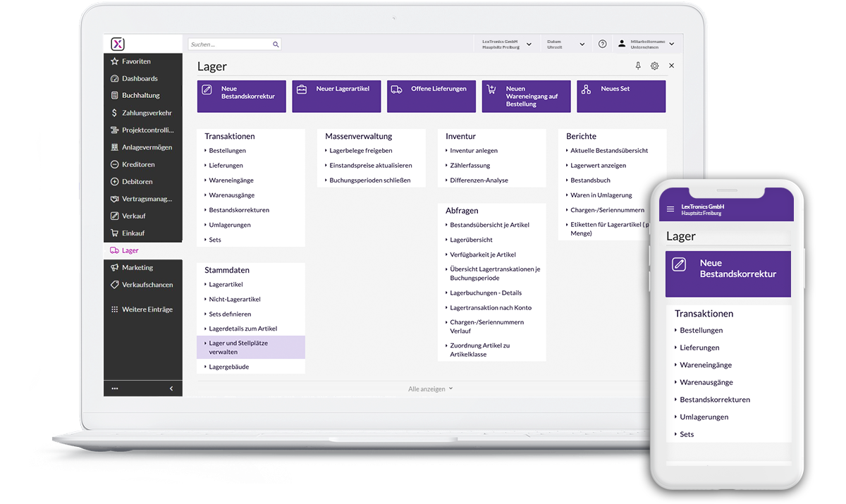846x504 pixels.
Task: Collapse the sidebar with the chevron
Action: click(x=171, y=388)
